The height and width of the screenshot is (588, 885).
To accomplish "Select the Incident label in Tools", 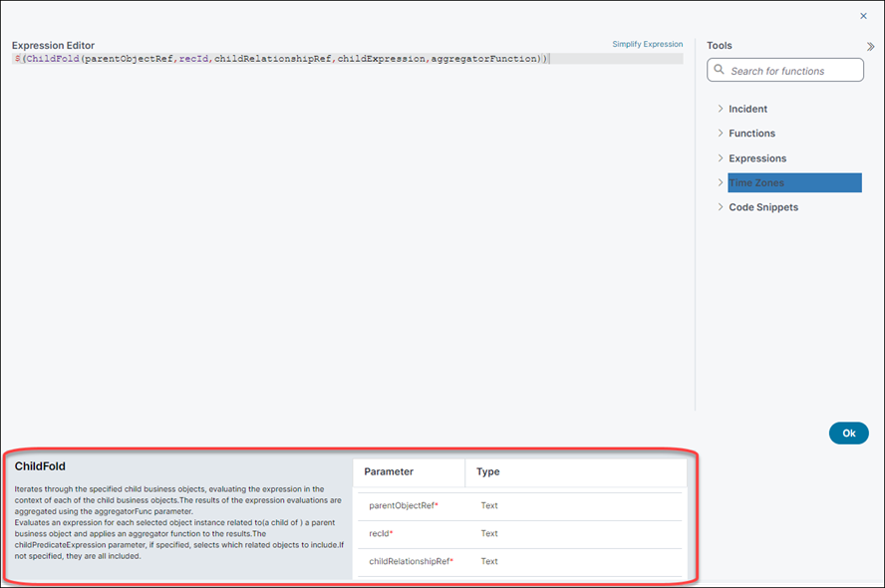I will tap(747, 109).
